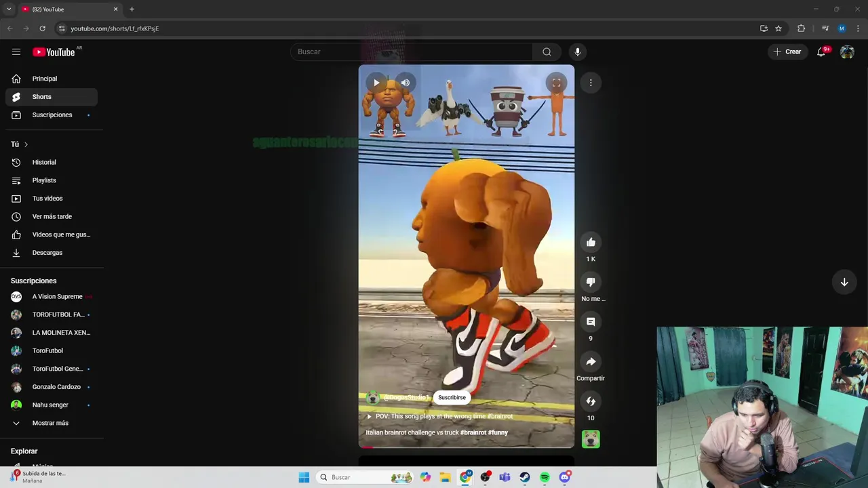Image resolution: width=868 pixels, height=488 pixels.
Task: Open Chrome media controls icon
Action: click(825, 28)
